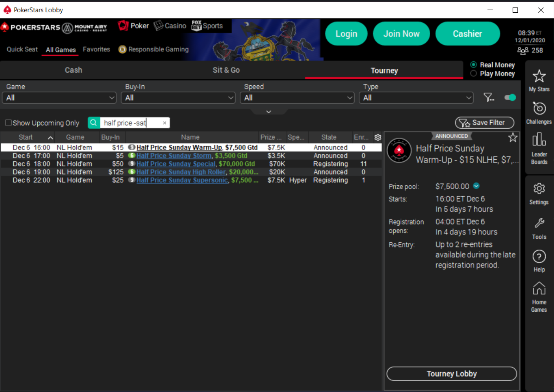Click the $70K prize cell
The height and width of the screenshot is (392, 554).
[x=277, y=164]
